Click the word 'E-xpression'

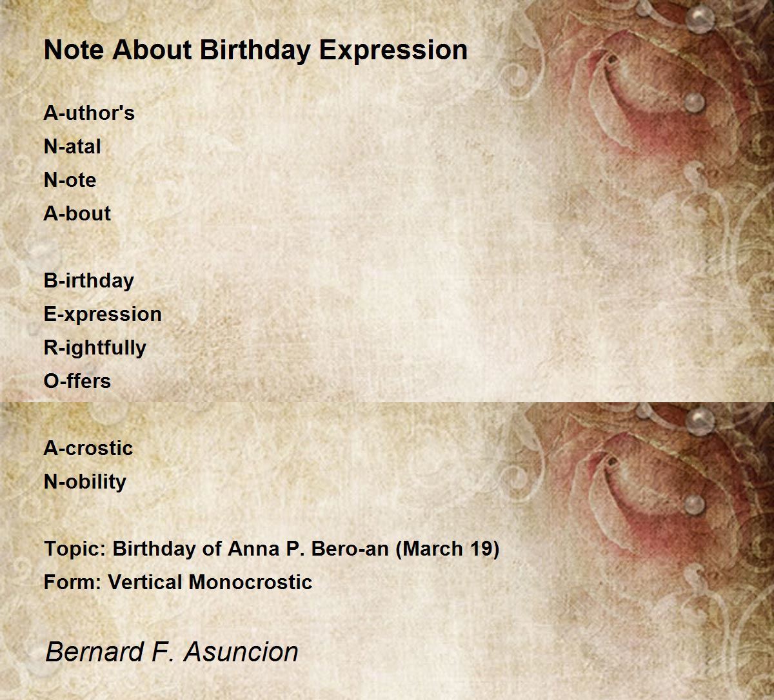click(x=103, y=314)
